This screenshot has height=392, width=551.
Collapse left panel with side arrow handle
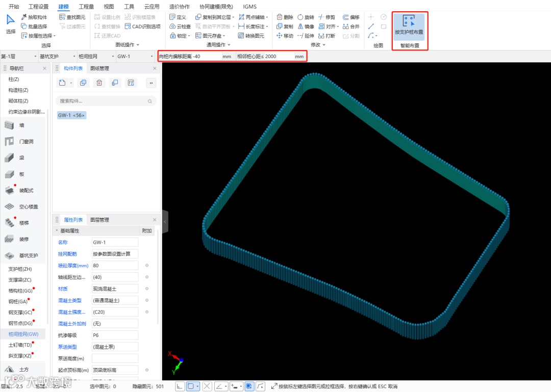tap(165, 222)
